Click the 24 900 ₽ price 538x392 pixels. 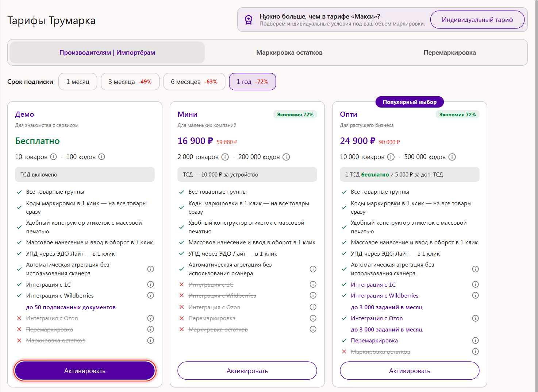tap(358, 141)
